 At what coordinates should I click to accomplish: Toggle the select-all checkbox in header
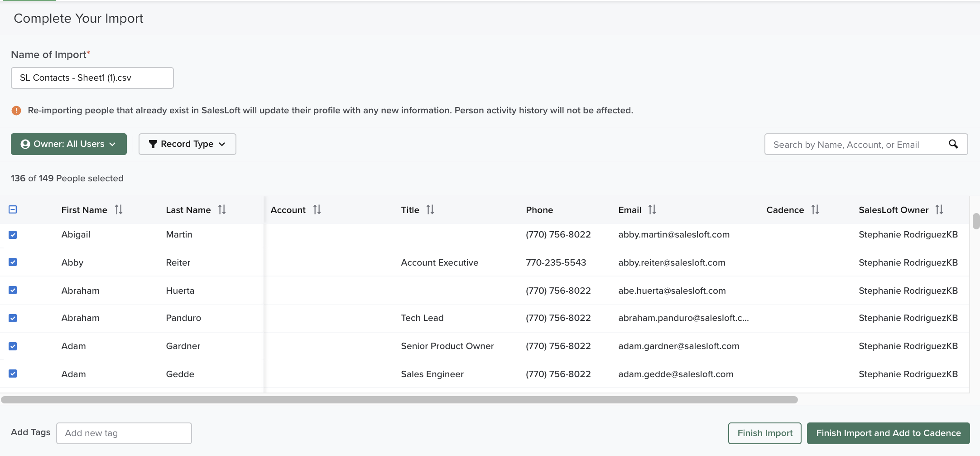coord(13,209)
